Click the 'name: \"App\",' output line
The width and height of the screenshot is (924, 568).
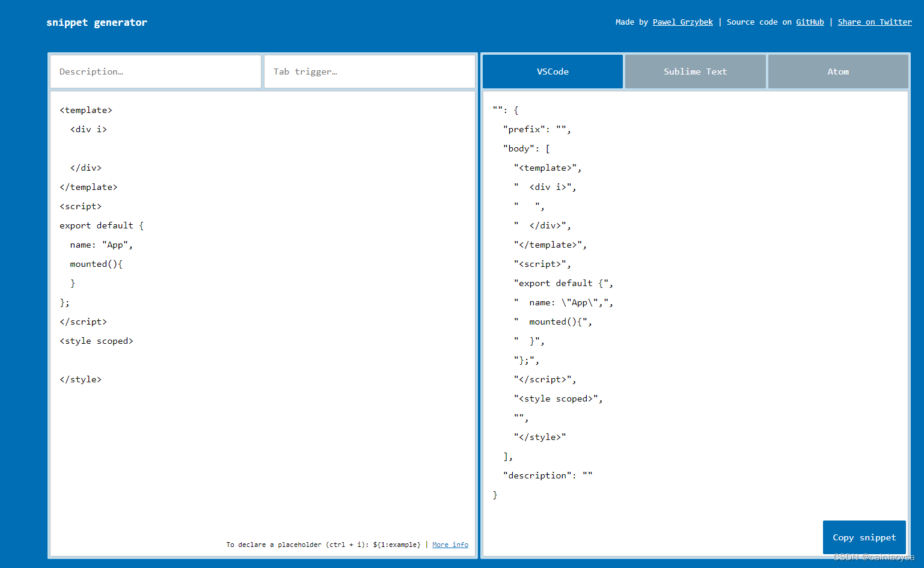(x=563, y=302)
